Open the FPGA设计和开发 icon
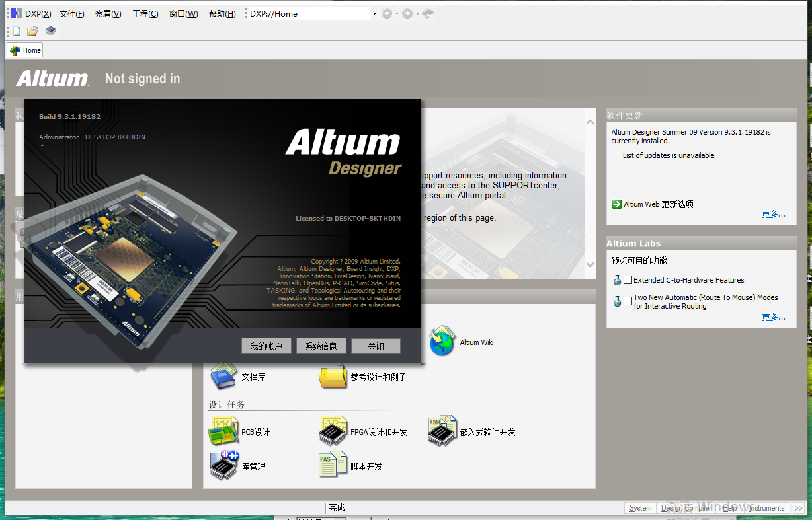This screenshot has width=812, height=520. (333, 430)
